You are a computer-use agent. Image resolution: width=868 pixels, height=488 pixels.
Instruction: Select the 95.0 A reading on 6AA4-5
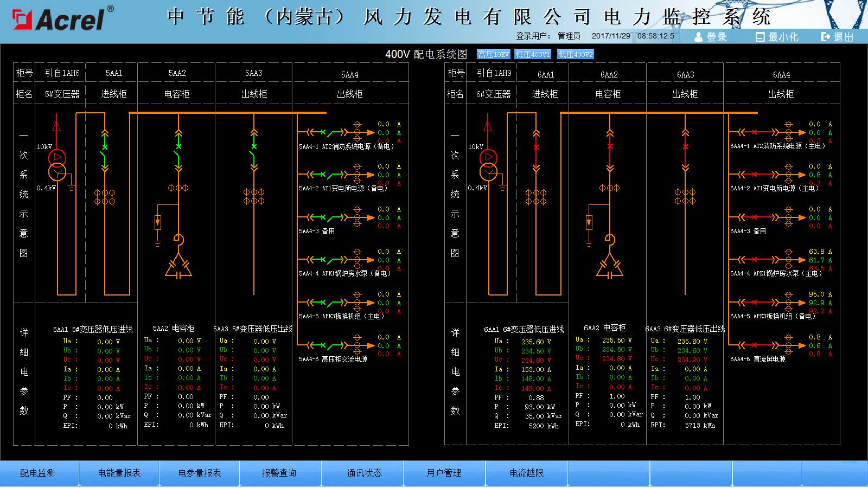tap(820, 294)
